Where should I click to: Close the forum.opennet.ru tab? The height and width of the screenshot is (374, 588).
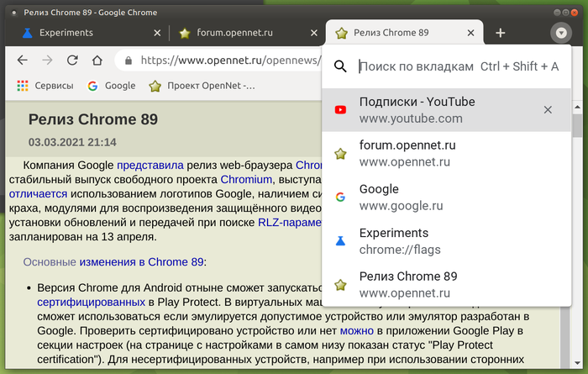click(314, 33)
